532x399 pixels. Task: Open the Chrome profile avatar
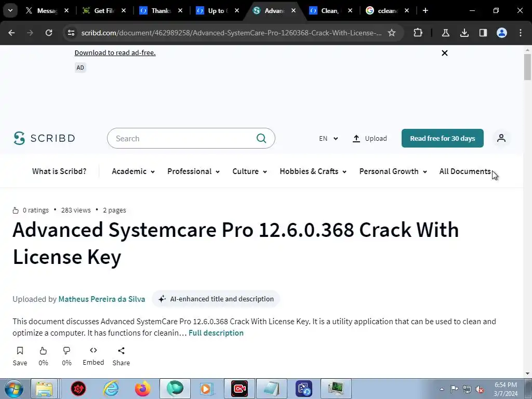[502, 33]
